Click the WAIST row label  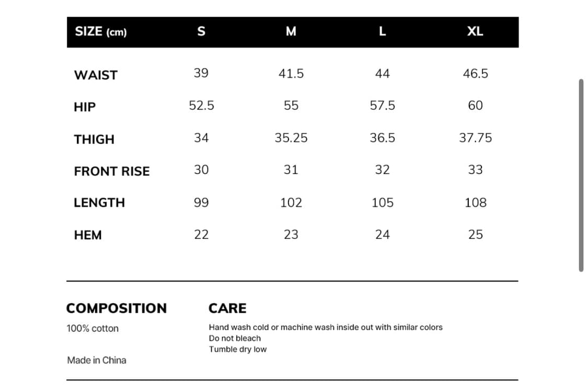pyautogui.click(x=96, y=75)
